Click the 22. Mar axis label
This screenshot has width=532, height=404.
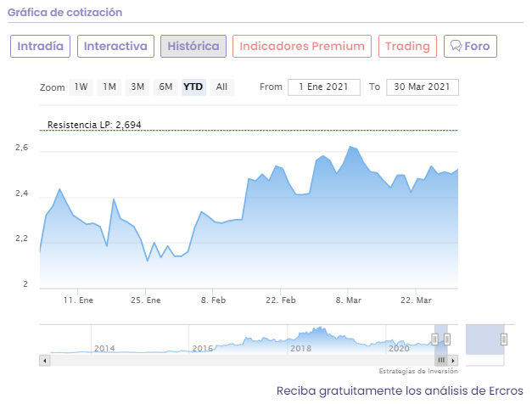click(416, 300)
